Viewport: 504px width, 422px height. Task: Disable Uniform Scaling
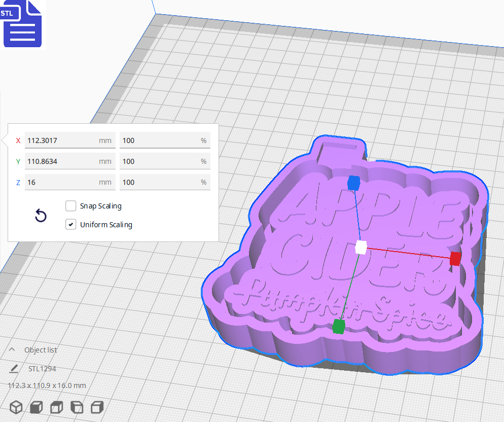(70, 225)
